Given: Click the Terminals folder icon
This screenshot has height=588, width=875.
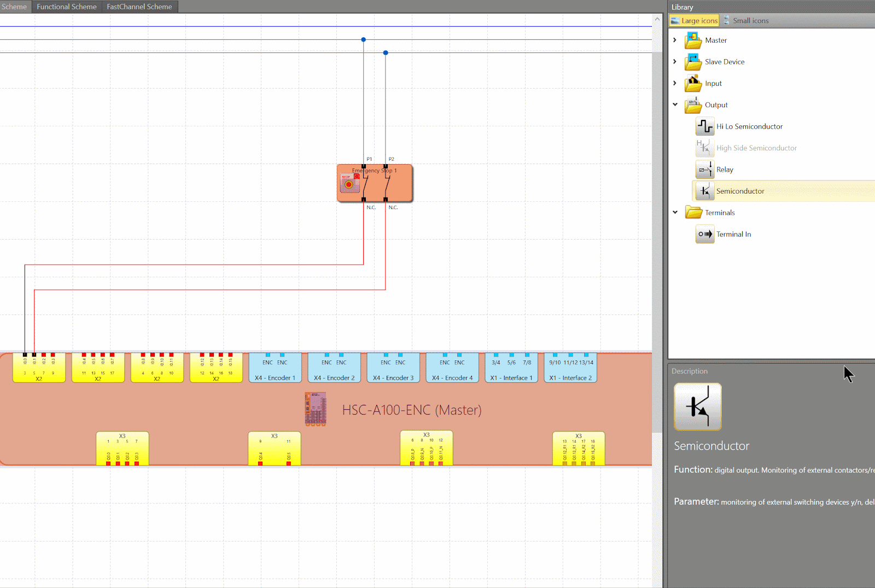Looking at the screenshot, I should tap(693, 212).
